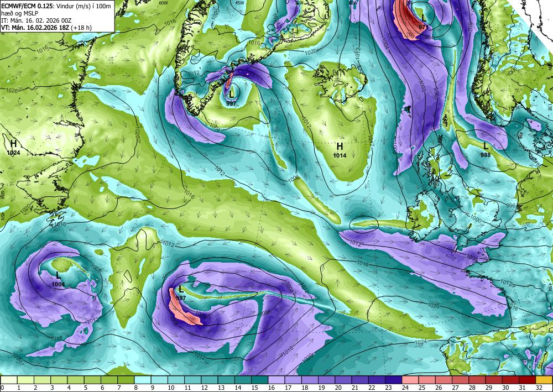Pick the pale yellow 0–1 m/s legend swatch
This screenshot has height=392, width=553.
pyautogui.click(x=9, y=380)
